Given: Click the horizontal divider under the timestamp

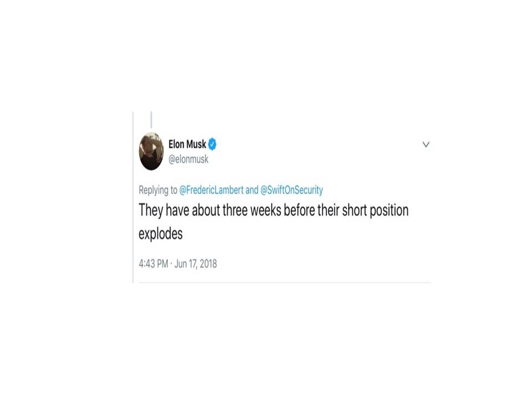Looking at the screenshot, I should [285, 282].
